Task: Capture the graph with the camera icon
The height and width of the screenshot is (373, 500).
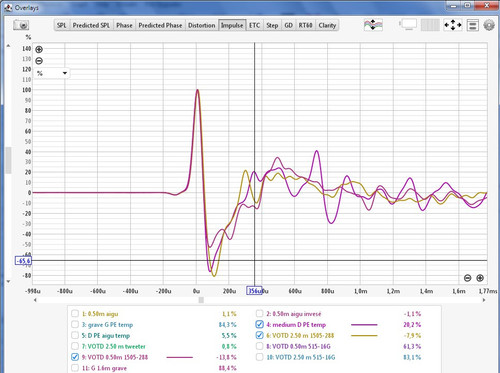Action: (21, 25)
